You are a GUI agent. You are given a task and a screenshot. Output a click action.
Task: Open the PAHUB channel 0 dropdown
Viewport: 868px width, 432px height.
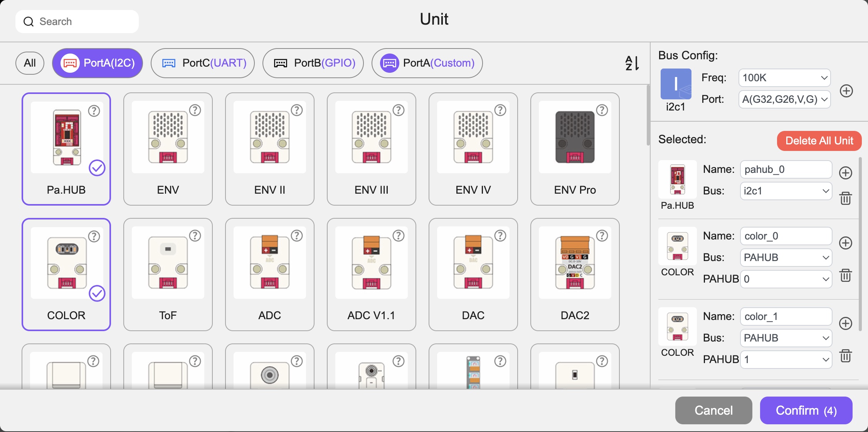(786, 279)
